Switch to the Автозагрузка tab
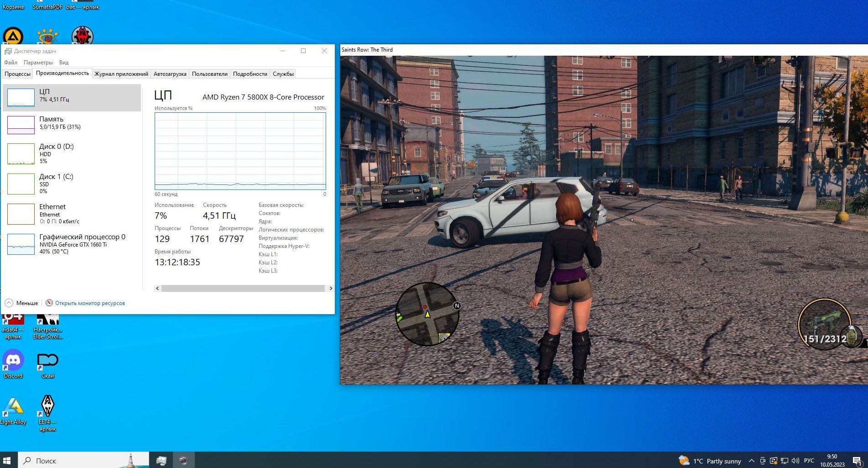 170,74
